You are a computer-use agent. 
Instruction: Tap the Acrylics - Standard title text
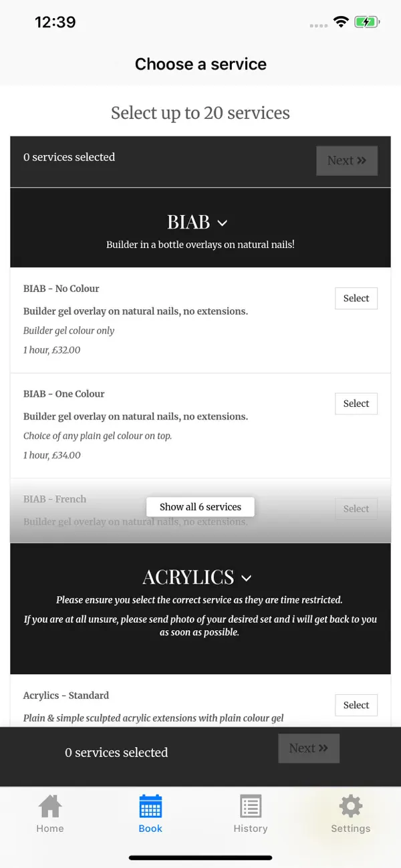[66, 696]
